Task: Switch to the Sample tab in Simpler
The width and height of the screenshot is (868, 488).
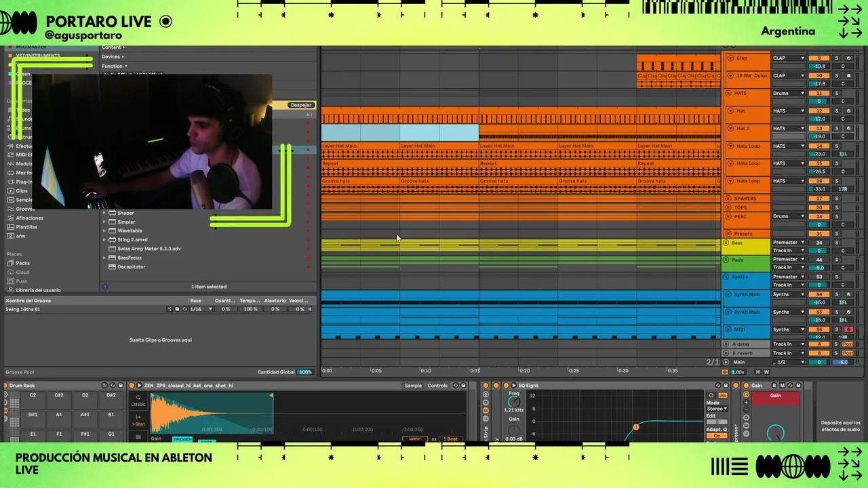Action: (413, 386)
